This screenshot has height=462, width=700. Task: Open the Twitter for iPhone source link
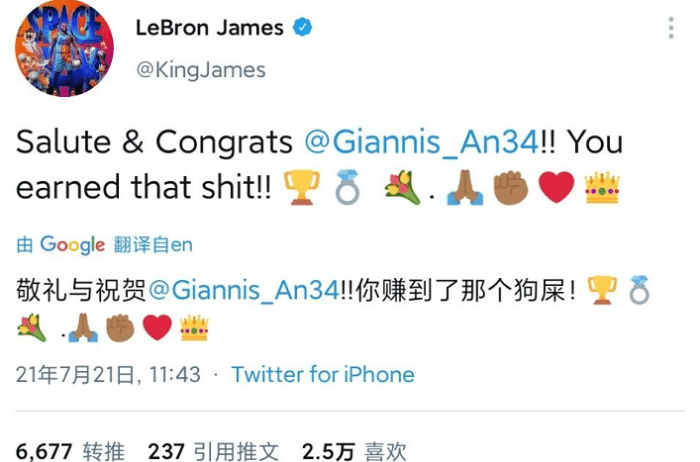[323, 374]
